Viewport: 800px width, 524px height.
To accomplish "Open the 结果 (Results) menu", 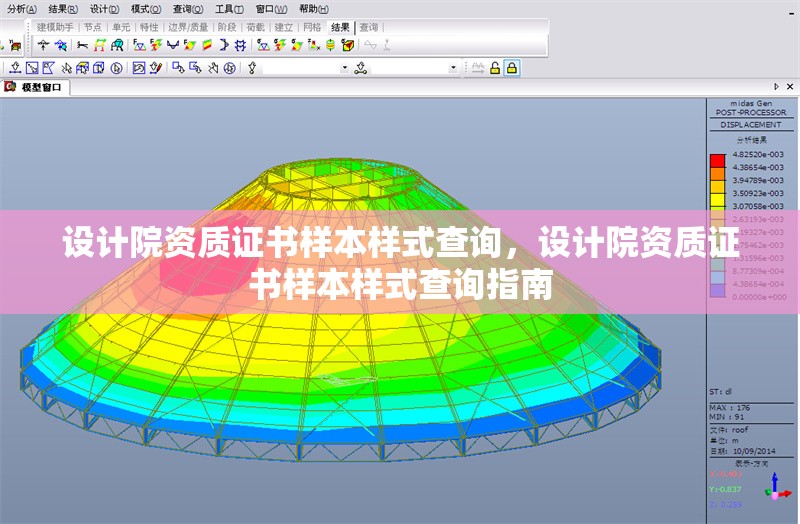I will (x=63, y=8).
